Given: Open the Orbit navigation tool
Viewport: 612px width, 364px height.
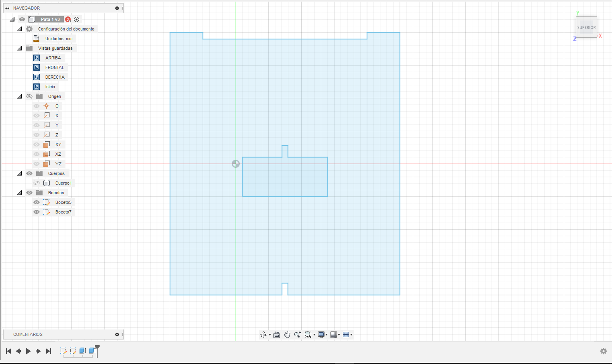Looking at the screenshot, I should tap(263, 335).
